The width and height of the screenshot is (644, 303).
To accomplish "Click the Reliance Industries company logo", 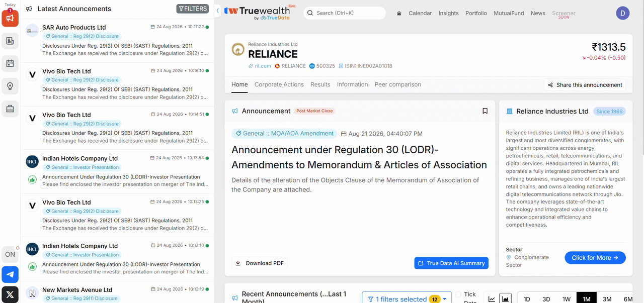I will click(238, 49).
